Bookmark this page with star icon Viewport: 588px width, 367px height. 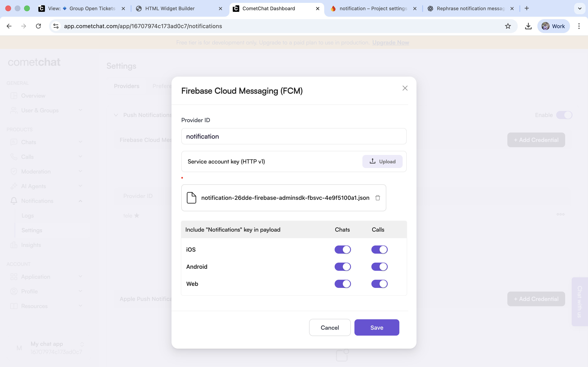click(x=508, y=26)
